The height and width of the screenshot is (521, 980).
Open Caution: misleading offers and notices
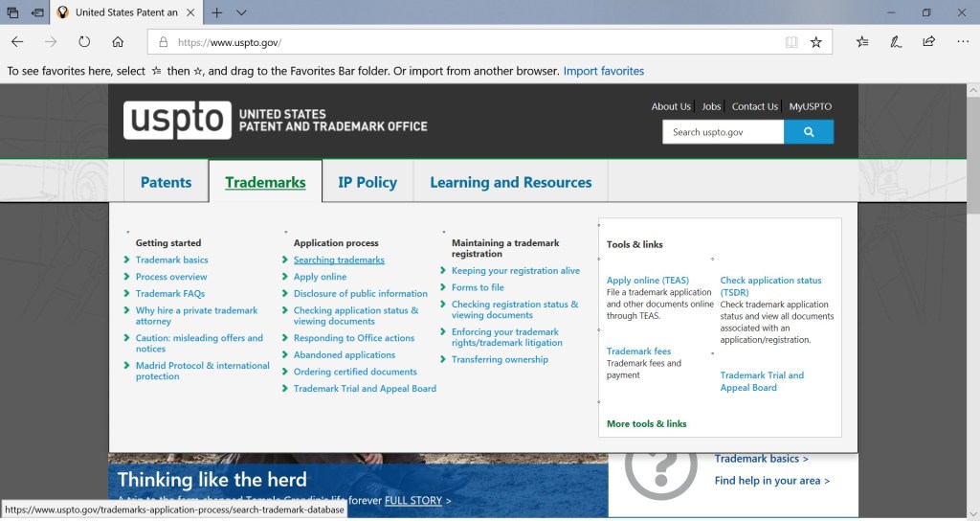pyautogui.click(x=199, y=343)
